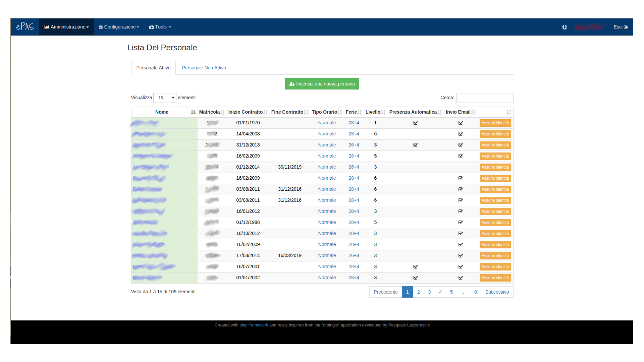The width and height of the screenshot is (644, 362).
Task: Toggle Invio Email for 16/01/2012 row
Action: tap(461, 212)
